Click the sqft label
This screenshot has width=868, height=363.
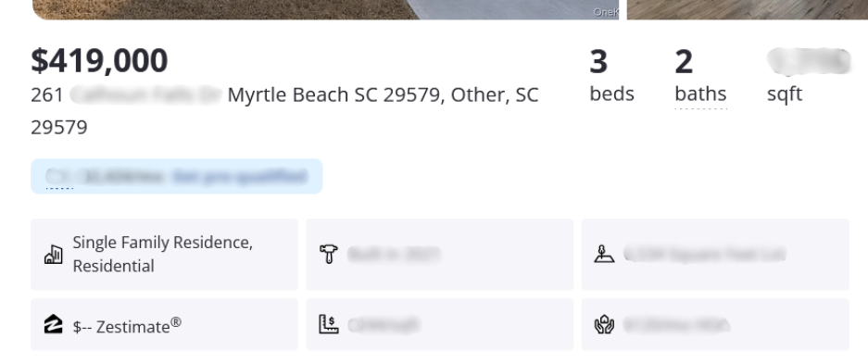[785, 94]
